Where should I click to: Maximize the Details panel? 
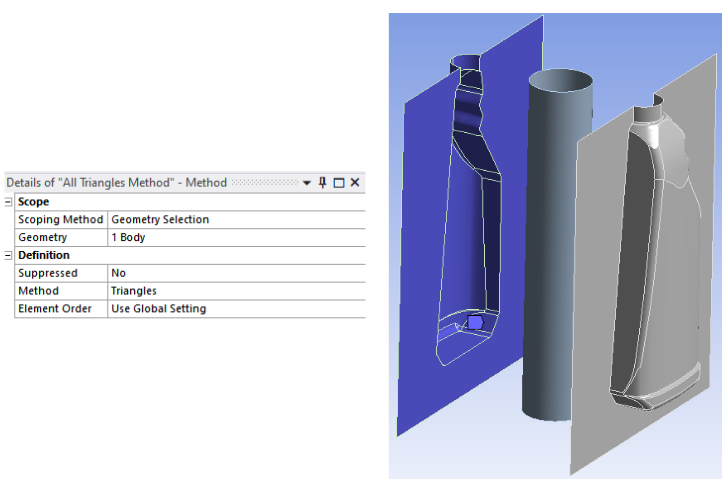pos(339,183)
